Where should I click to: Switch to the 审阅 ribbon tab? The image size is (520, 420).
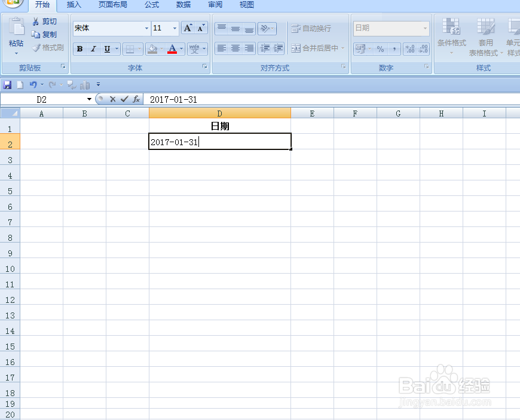215,5
